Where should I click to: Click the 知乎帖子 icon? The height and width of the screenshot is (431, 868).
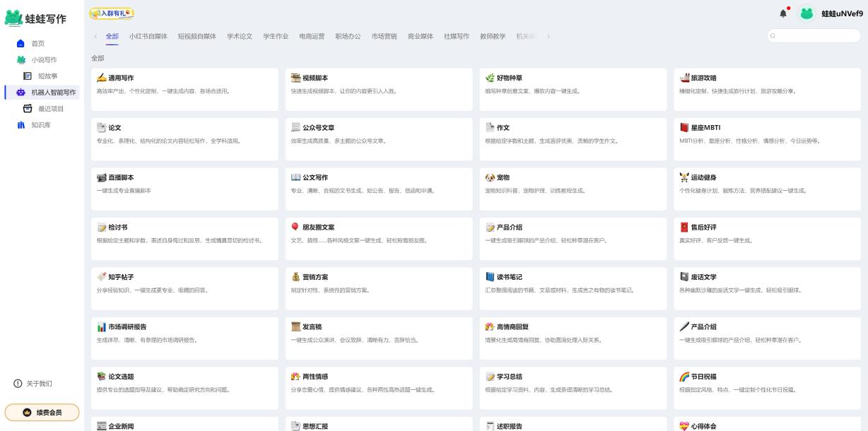click(101, 277)
